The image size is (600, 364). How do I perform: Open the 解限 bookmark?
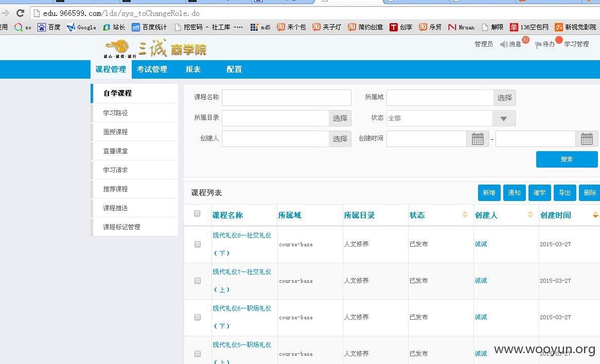pyautogui.click(x=492, y=27)
